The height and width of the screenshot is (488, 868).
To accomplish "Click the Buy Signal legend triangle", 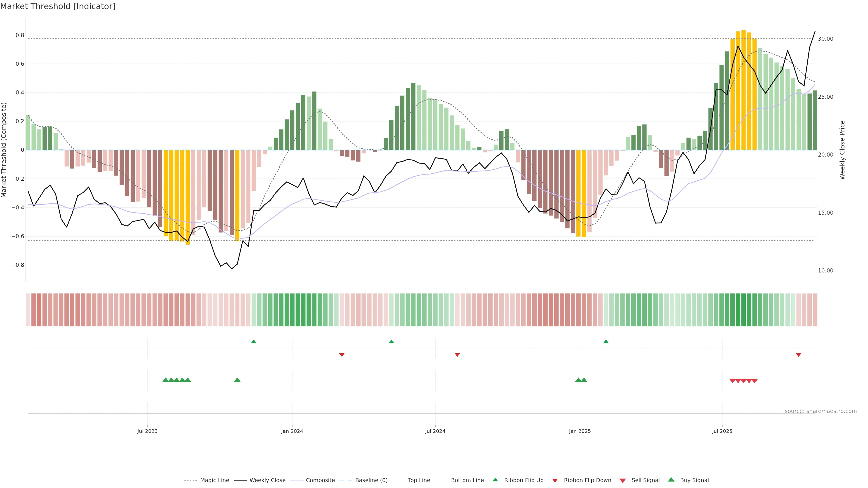I will click(671, 480).
